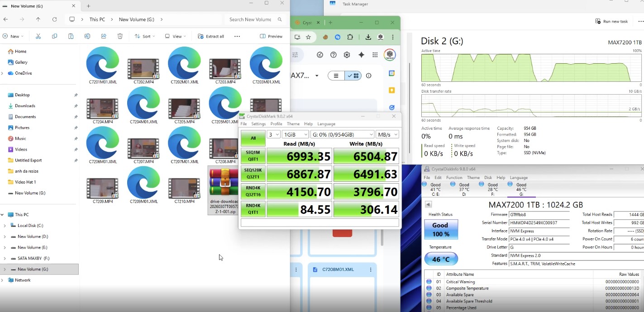Click the Share icon in Explorer toolbar
Viewport: 644px width, 312px height.
coord(104,36)
